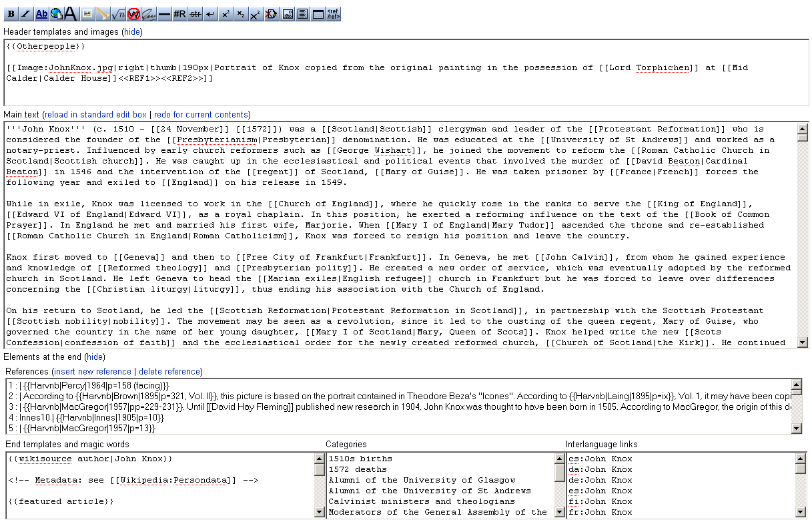Click the superscript x² toolbar icon

[226, 14]
